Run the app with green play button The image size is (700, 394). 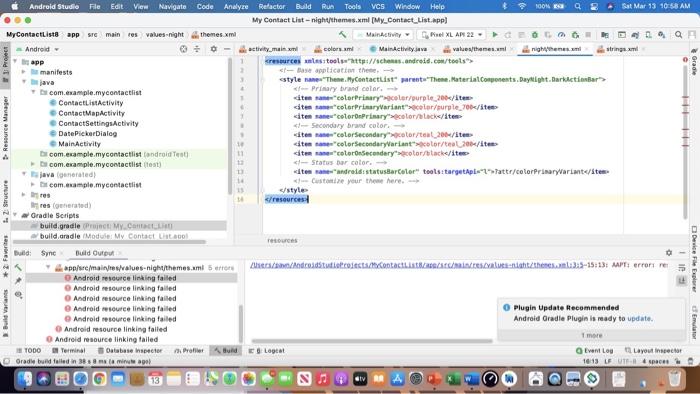[495, 34]
